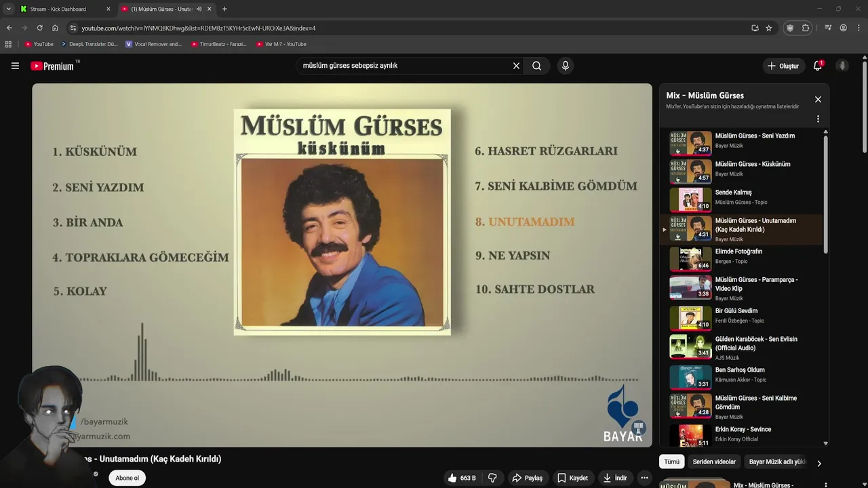This screenshot has height=488, width=868.
Task: Play Elimde Fotoğrafın by Bergen
Action: (741, 258)
